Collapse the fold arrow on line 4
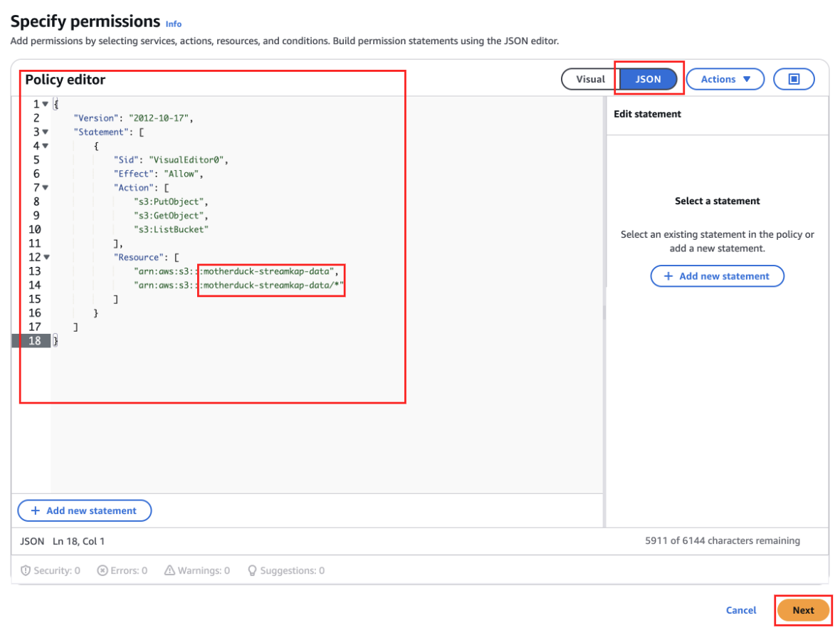The height and width of the screenshot is (635, 840). [46, 146]
